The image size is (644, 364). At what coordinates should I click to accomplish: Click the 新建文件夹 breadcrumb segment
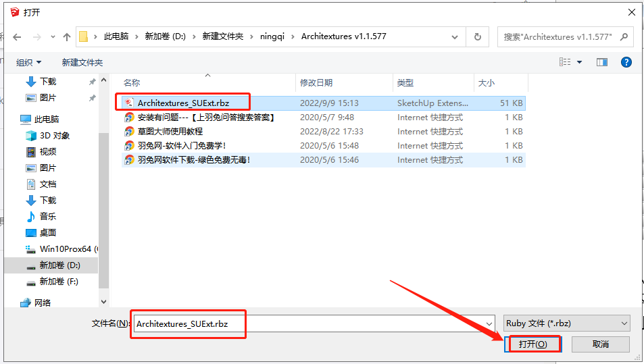(x=222, y=36)
